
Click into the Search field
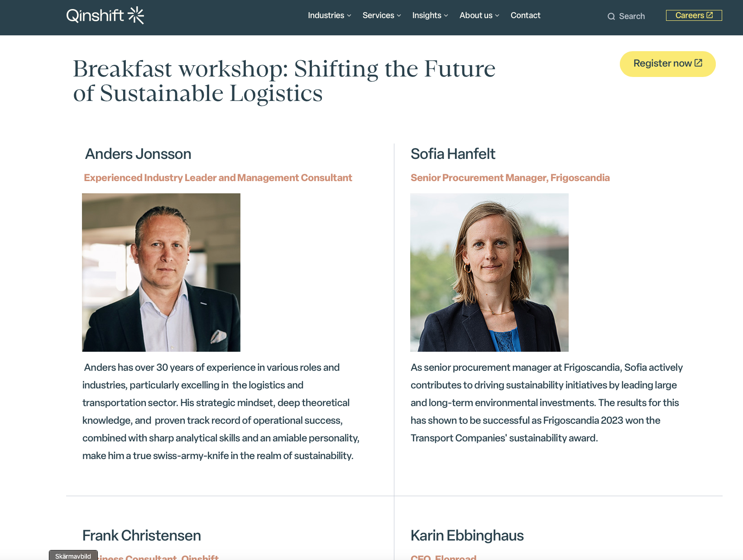pyautogui.click(x=632, y=16)
